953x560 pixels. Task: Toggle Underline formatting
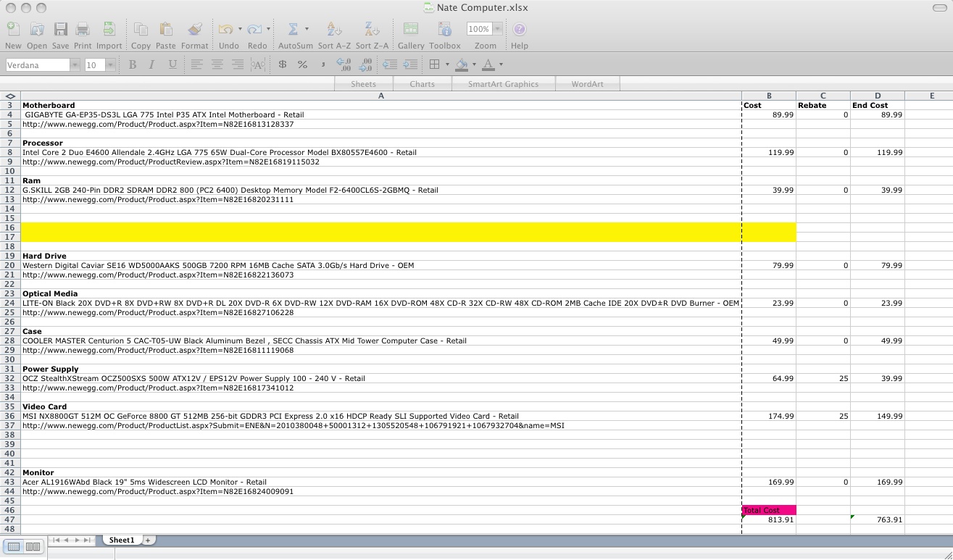(x=172, y=64)
